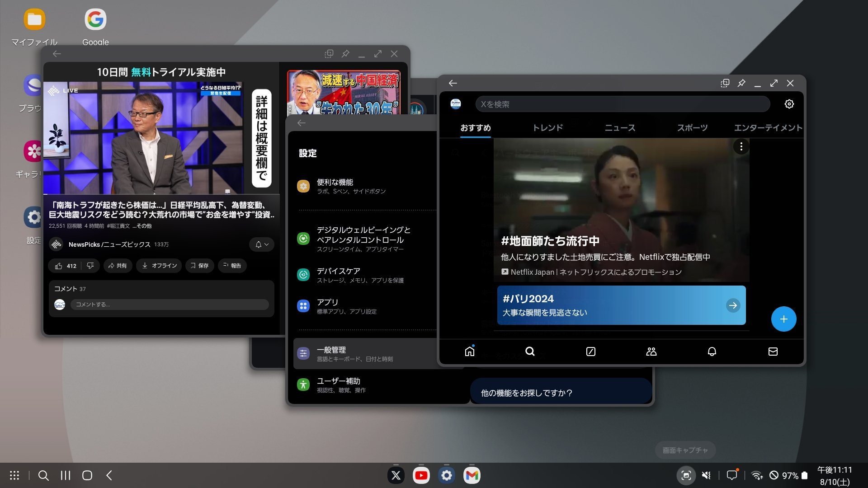Go back in the Settings window
The image size is (868, 488).
coord(302,123)
